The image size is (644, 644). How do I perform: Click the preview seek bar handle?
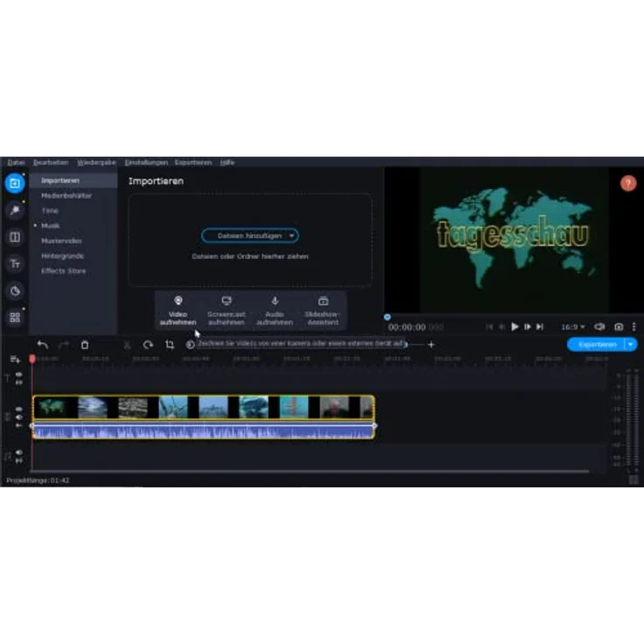click(388, 317)
